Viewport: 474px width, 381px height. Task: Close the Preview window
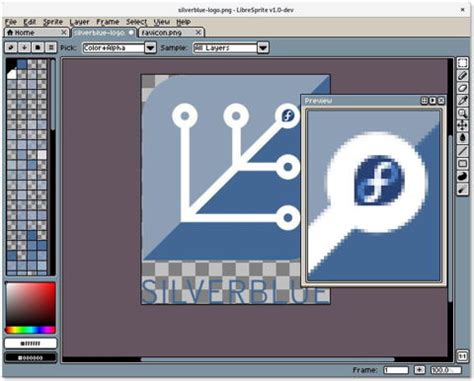click(x=441, y=100)
